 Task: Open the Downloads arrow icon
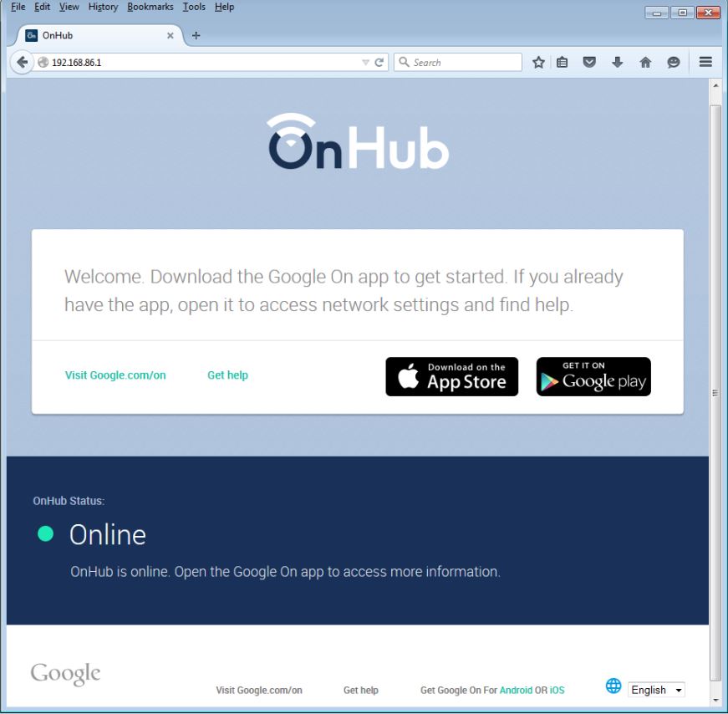click(617, 62)
